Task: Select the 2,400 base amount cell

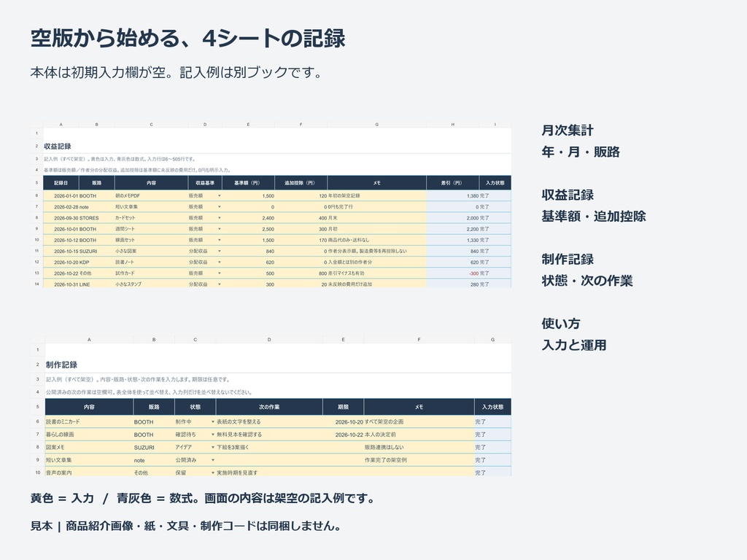Action: (x=248, y=218)
